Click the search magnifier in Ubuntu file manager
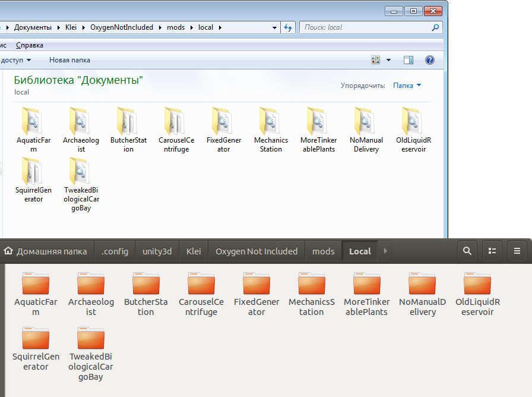 [x=467, y=251]
